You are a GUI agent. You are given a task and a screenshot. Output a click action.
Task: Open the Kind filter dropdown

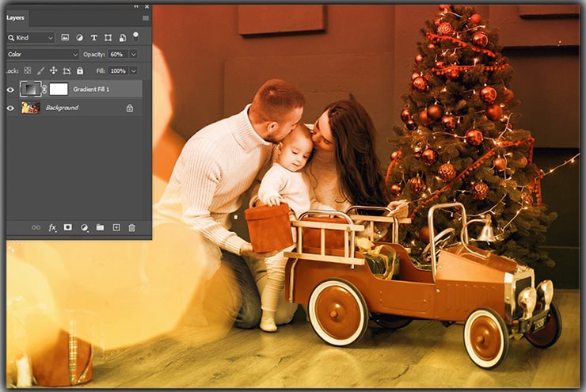tap(31, 38)
